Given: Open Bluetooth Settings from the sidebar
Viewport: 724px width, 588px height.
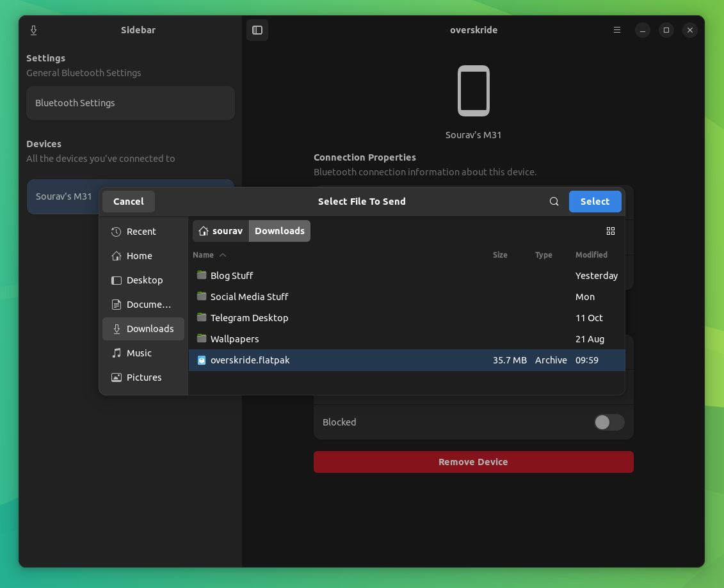Looking at the screenshot, I should [x=130, y=102].
